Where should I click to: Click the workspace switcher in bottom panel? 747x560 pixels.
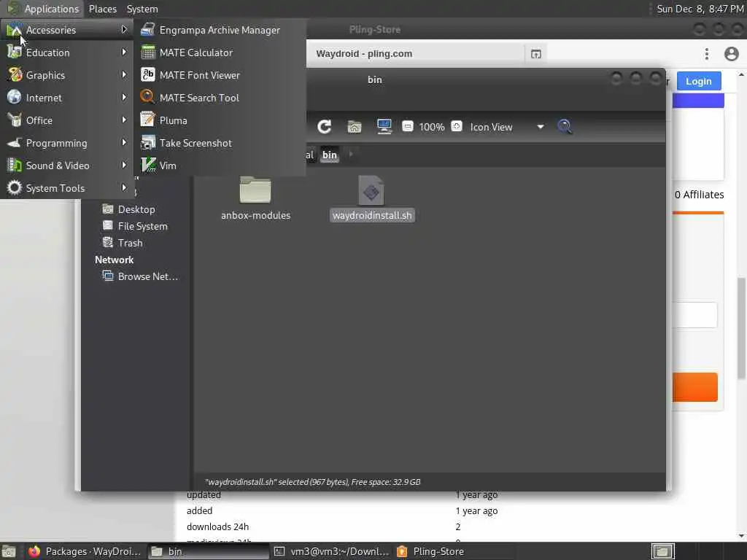pyautogui.click(x=663, y=551)
